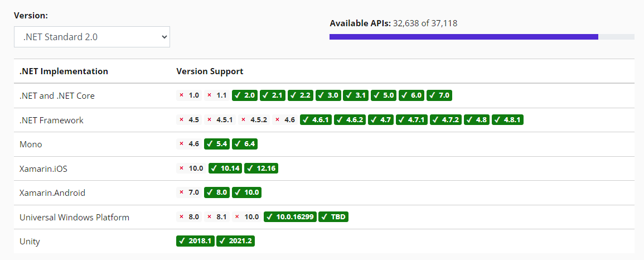Click supported Mono 5.4 badge

pyautogui.click(x=217, y=144)
